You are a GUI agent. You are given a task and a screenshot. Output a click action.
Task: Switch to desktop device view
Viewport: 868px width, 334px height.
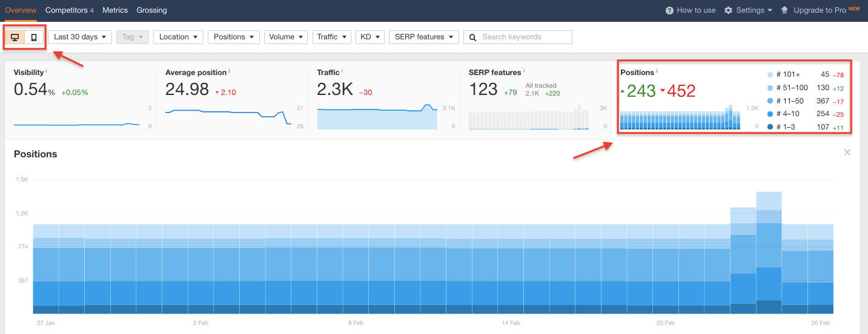[15, 38]
